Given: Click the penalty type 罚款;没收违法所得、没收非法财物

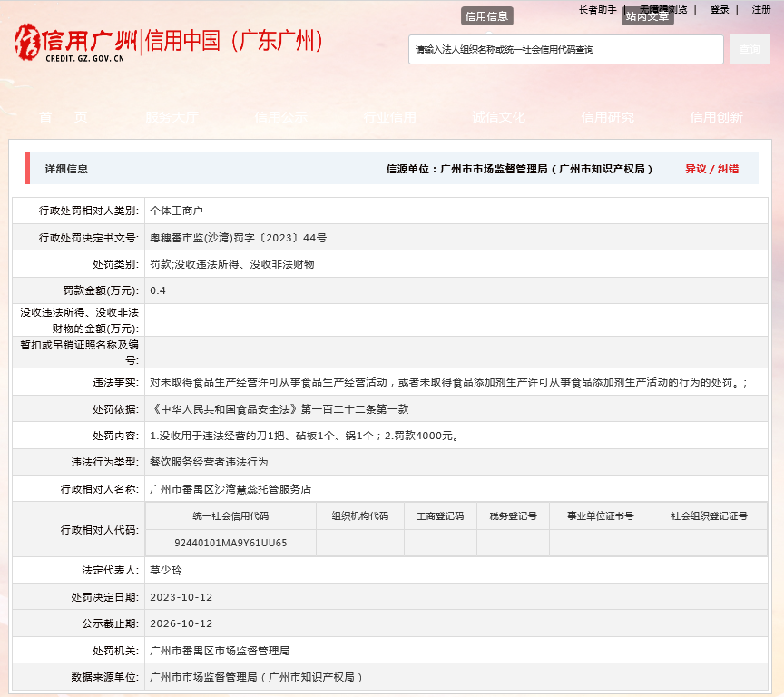Looking at the screenshot, I should pos(232,264).
